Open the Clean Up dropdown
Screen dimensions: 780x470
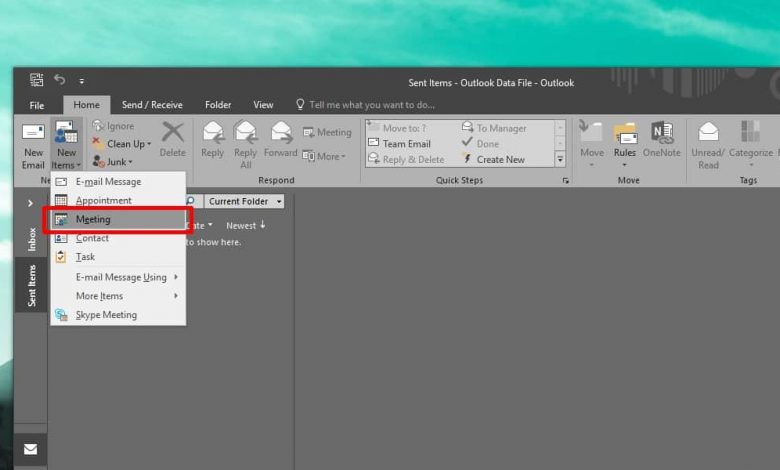click(121, 144)
